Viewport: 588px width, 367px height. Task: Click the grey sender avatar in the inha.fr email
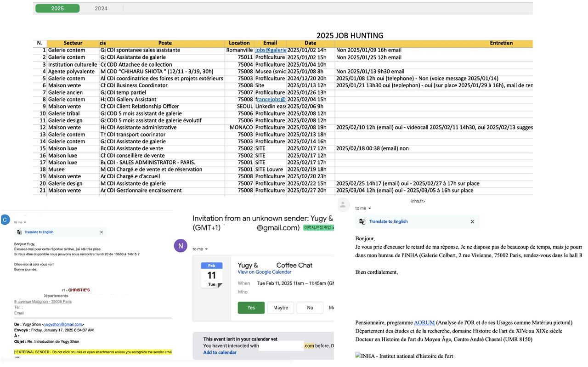coord(342,204)
